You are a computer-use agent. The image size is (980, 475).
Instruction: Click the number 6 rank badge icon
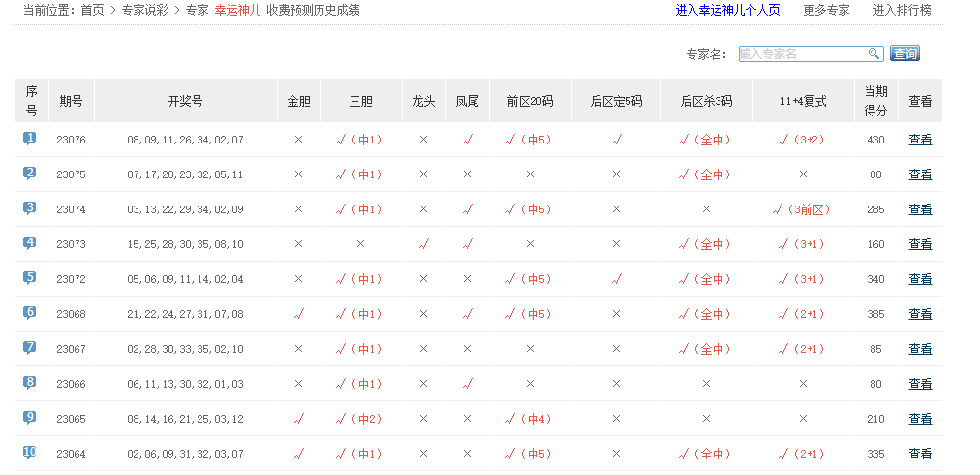(x=30, y=313)
